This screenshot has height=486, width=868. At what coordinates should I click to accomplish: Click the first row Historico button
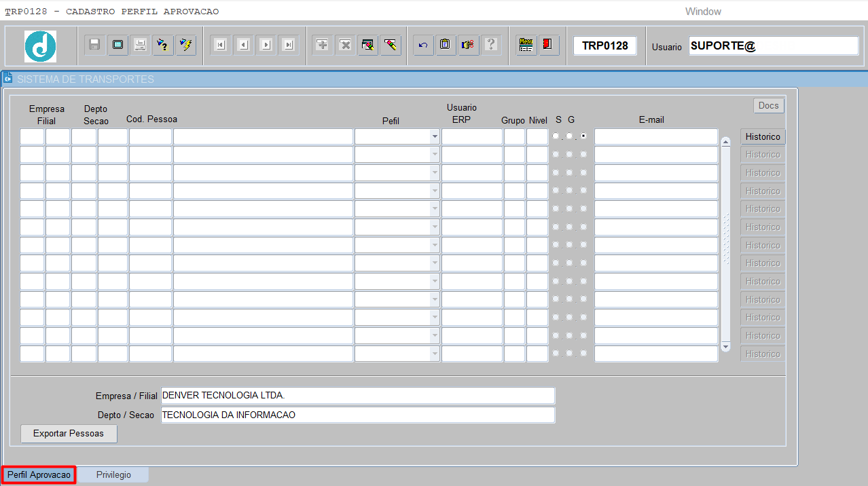pyautogui.click(x=762, y=136)
